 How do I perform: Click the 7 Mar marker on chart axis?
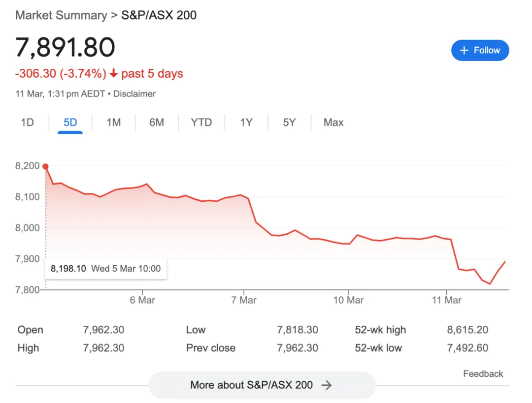point(244,300)
